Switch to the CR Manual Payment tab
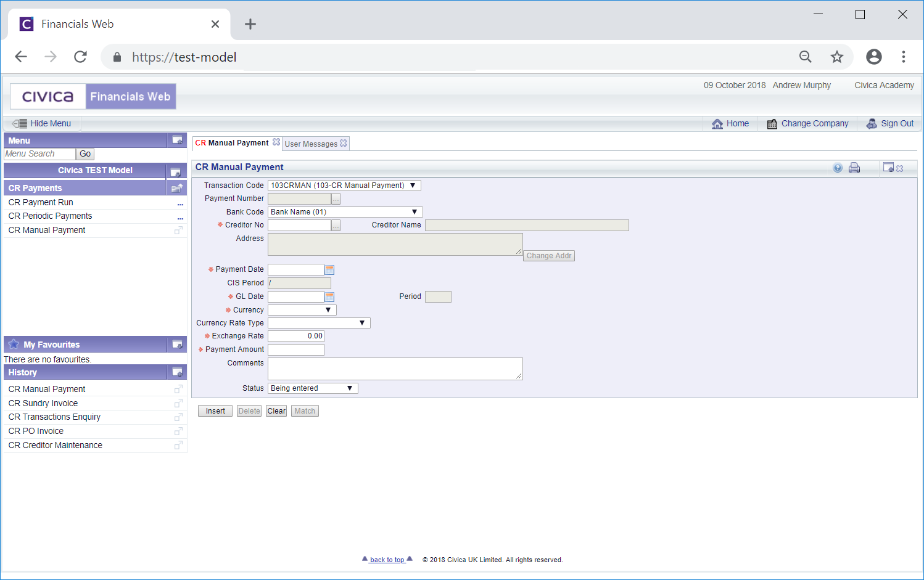 232,143
